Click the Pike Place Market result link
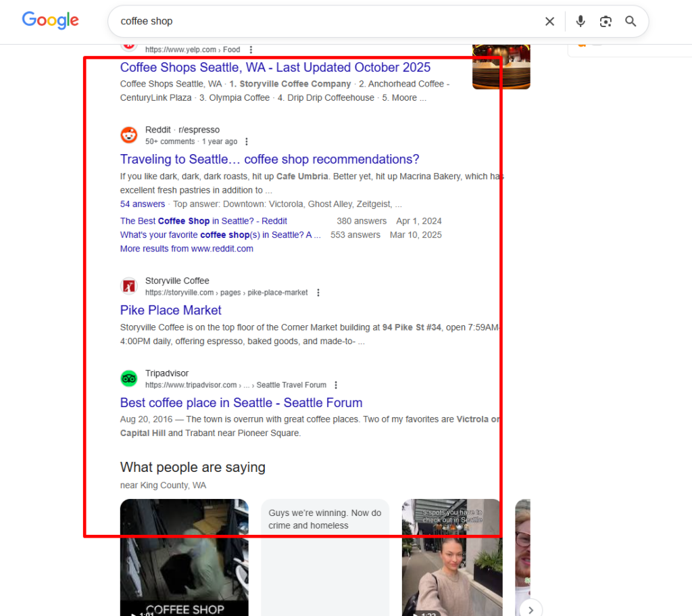The width and height of the screenshot is (692, 616). coord(170,310)
